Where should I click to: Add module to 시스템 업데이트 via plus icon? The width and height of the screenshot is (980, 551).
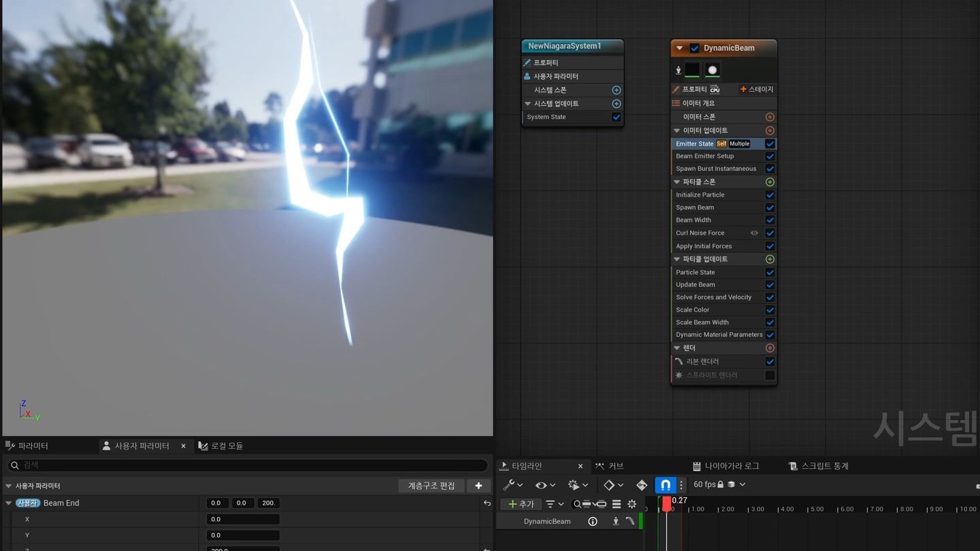click(616, 104)
